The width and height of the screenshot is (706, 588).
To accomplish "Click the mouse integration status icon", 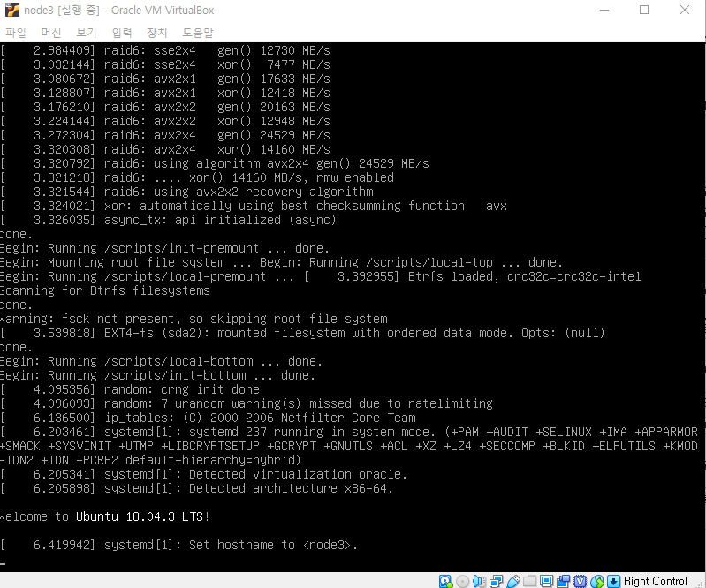I will pyautogui.click(x=597, y=581).
